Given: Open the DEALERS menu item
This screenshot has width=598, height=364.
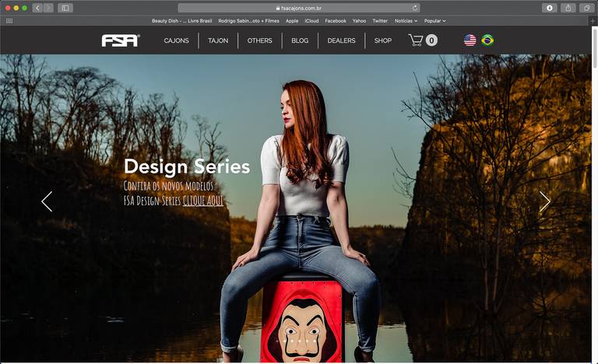Looking at the screenshot, I should (341, 40).
